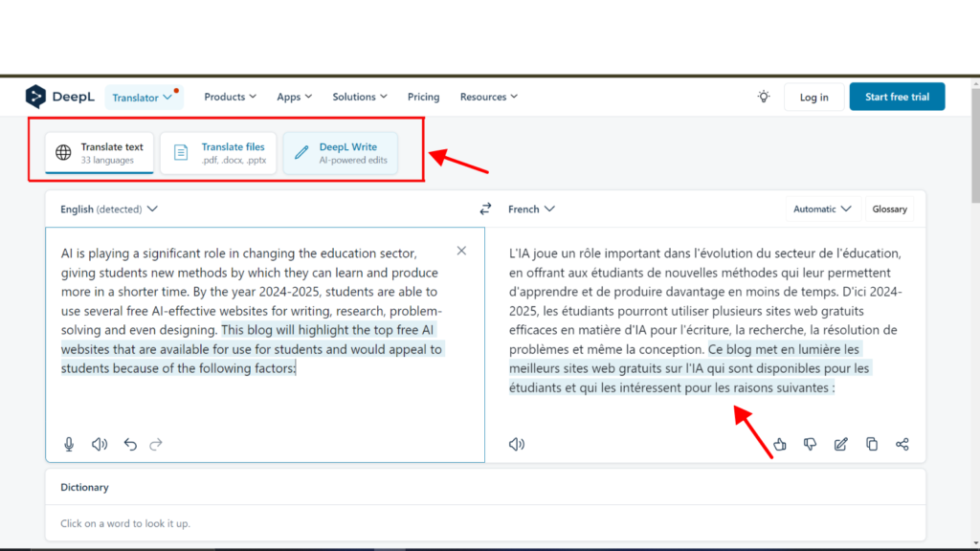Viewport: 980px width, 551px height.
Task: Give thumbs up to translation
Action: coord(779,444)
